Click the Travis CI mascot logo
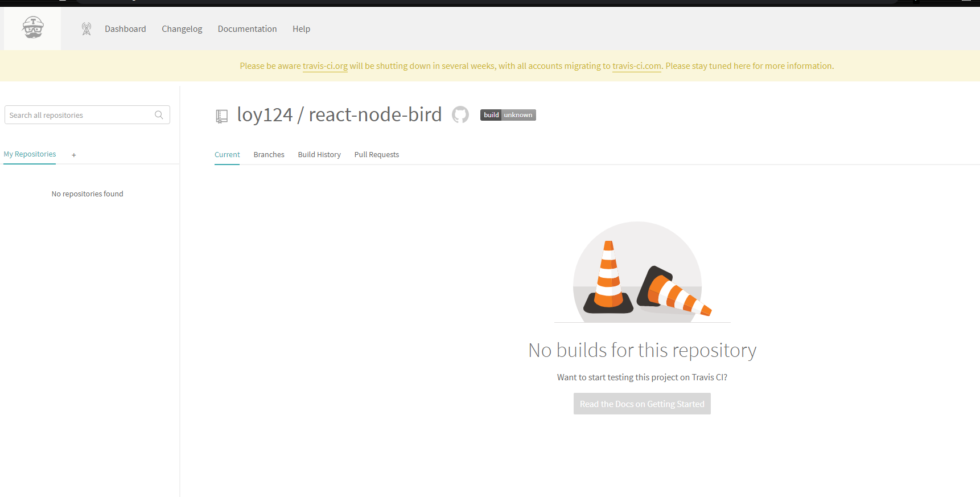Image resolution: width=980 pixels, height=497 pixels. [x=33, y=28]
